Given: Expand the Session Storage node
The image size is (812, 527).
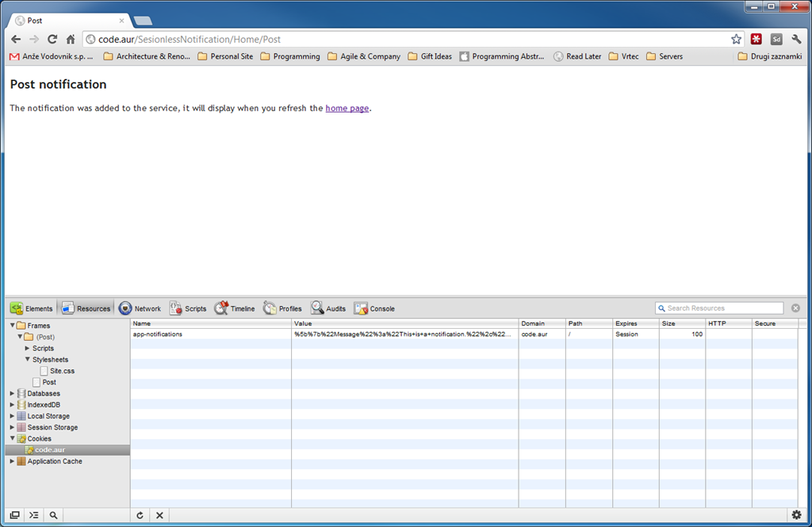Looking at the screenshot, I should (13, 427).
